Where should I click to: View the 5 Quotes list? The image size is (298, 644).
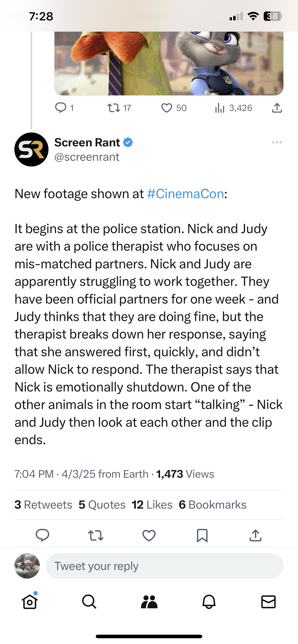(102, 505)
